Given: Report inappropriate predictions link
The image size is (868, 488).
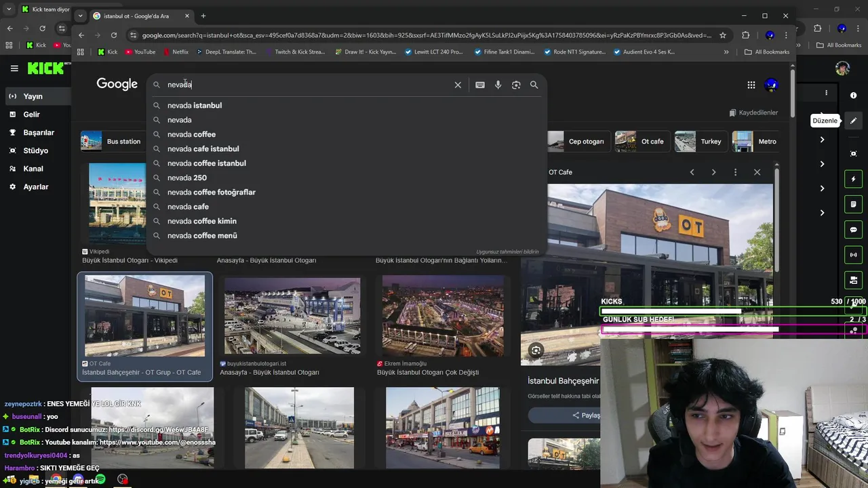Looking at the screenshot, I should (507, 252).
